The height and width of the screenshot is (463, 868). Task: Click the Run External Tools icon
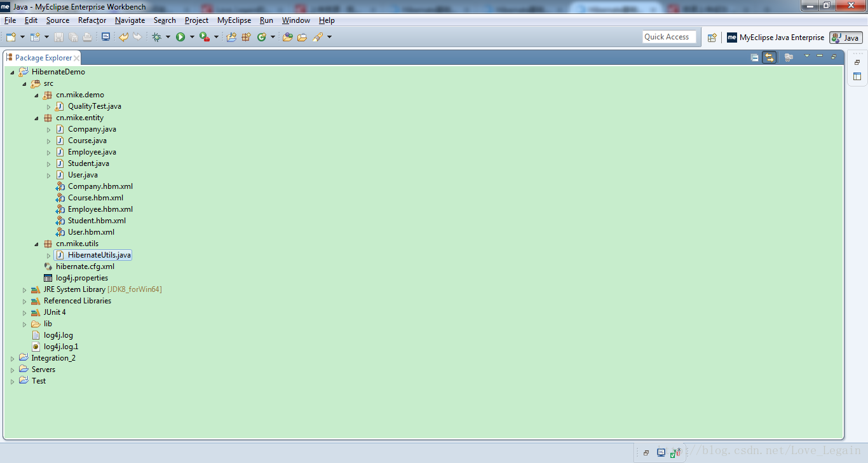pos(205,37)
